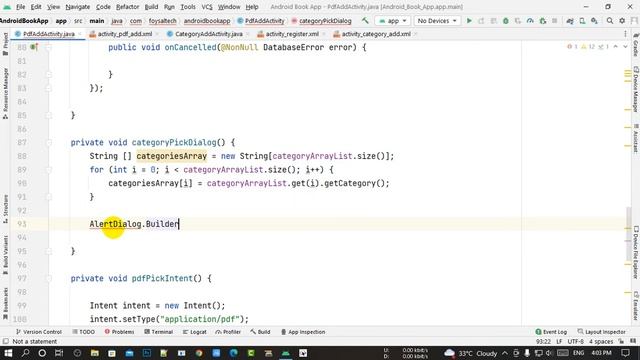The width and height of the screenshot is (640, 360).
Task: Open editor tabs more options menu
Action: (x=625, y=34)
